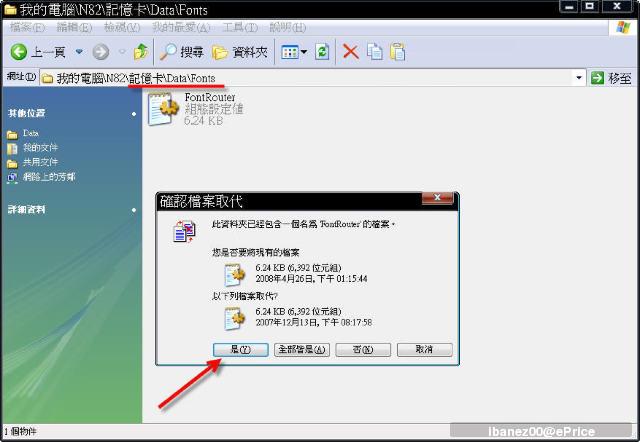Click the network neighborhood icon in sidebar
The image size is (640, 442).
12,178
